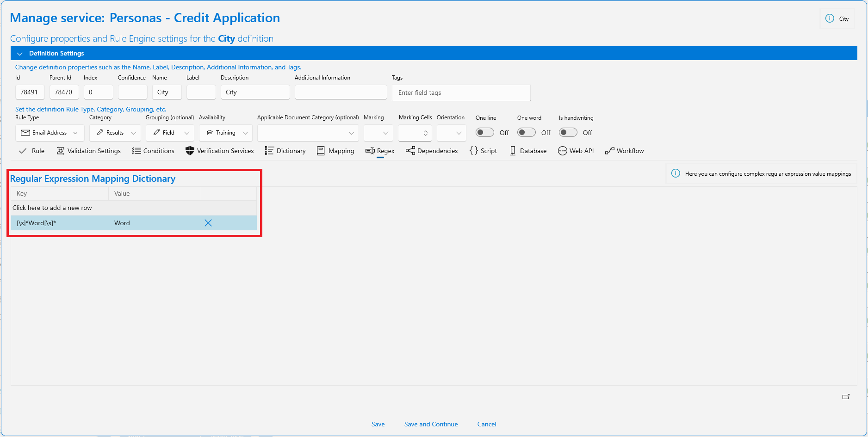This screenshot has height=437, width=868.
Task: Click the Marking Cells stepper arrows
Action: tap(426, 133)
